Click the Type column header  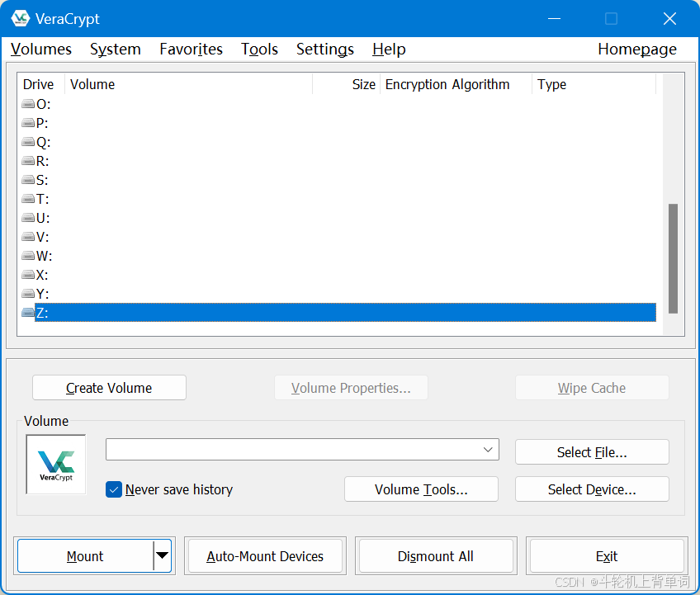pyautogui.click(x=594, y=84)
